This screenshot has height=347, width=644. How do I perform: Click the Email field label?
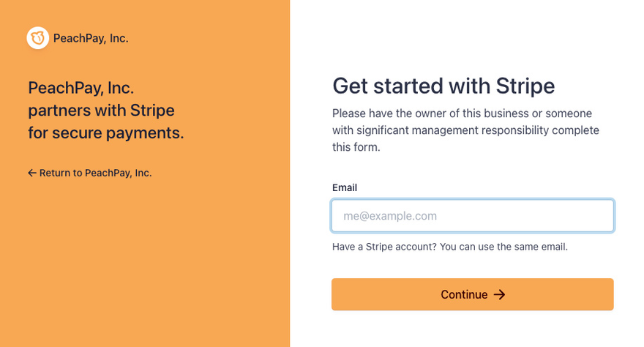(345, 187)
